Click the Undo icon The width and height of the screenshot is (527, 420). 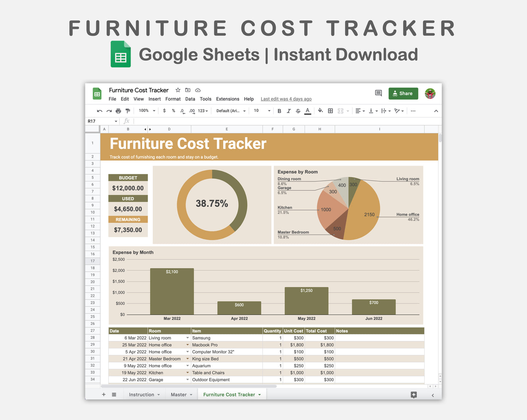click(x=99, y=110)
